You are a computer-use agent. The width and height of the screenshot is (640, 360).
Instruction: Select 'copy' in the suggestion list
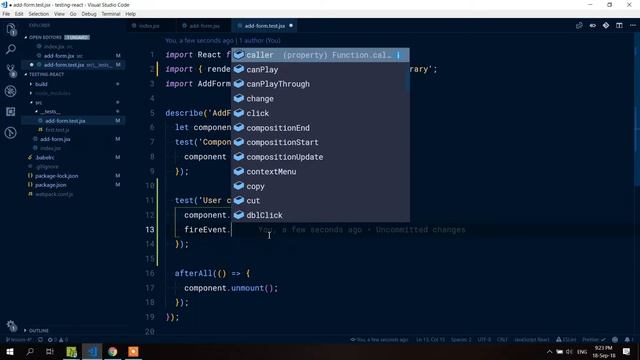(x=320, y=186)
